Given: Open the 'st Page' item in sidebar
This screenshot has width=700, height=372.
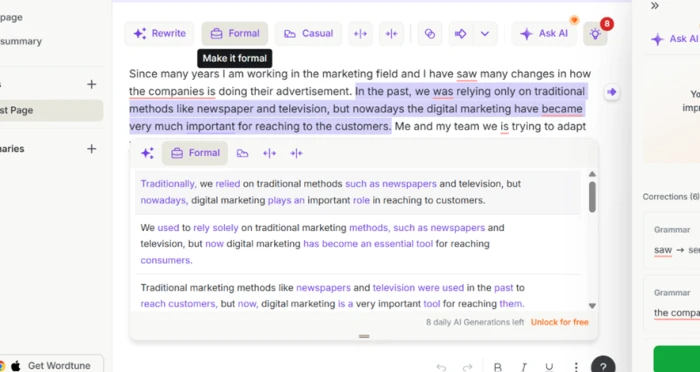Looking at the screenshot, I should tap(50, 110).
